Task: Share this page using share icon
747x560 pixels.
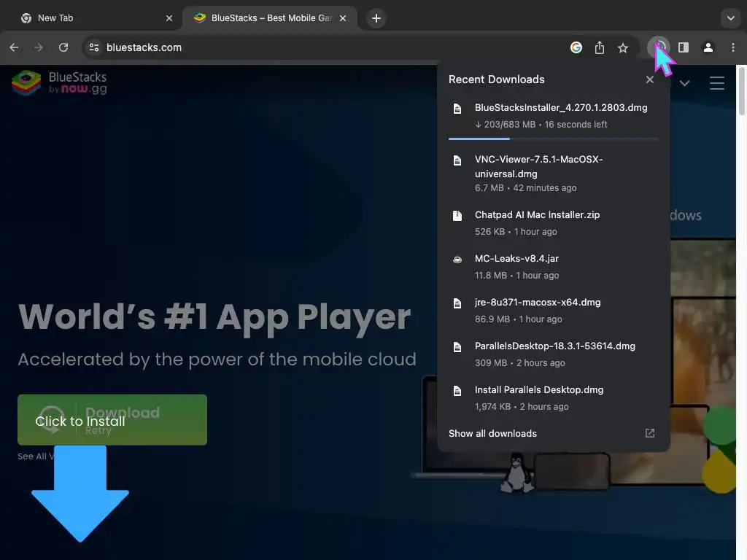Action: tap(600, 47)
